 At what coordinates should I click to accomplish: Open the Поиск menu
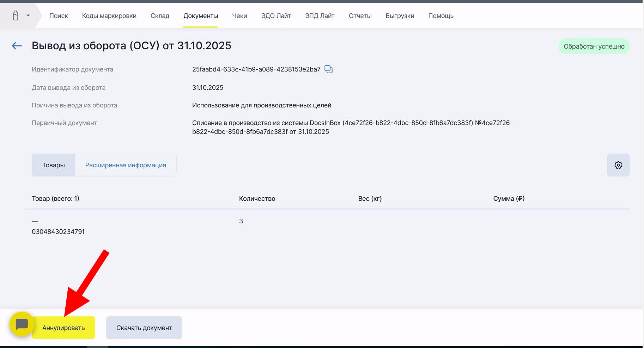[59, 16]
